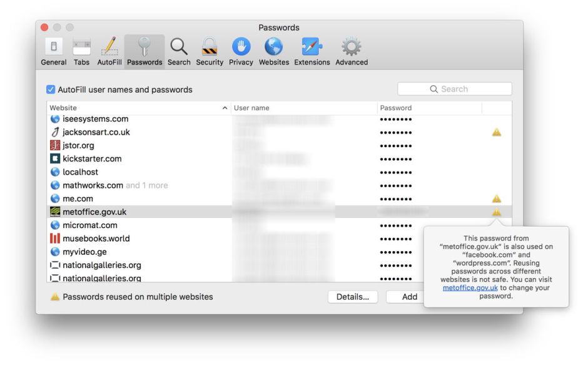The height and width of the screenshot is (365, 588).
Task: Open the AutoFill preferences pane
Action: point(109,51)
